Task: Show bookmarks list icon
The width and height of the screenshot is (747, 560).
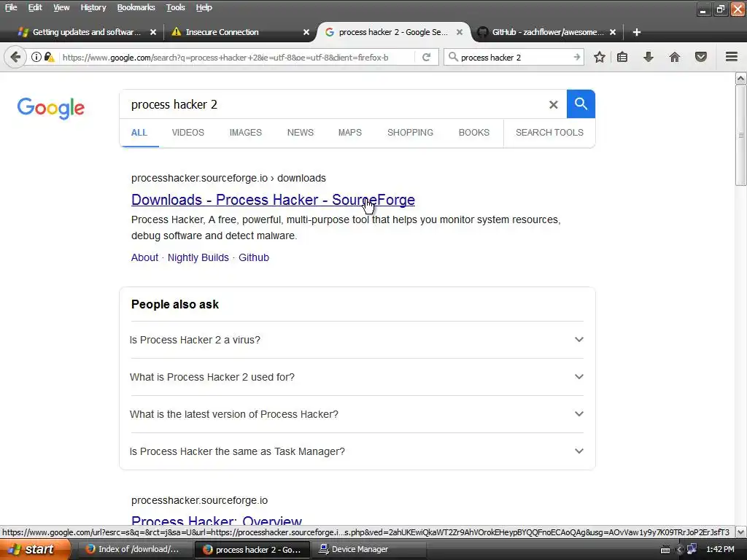Action: [x=622, y=57]
